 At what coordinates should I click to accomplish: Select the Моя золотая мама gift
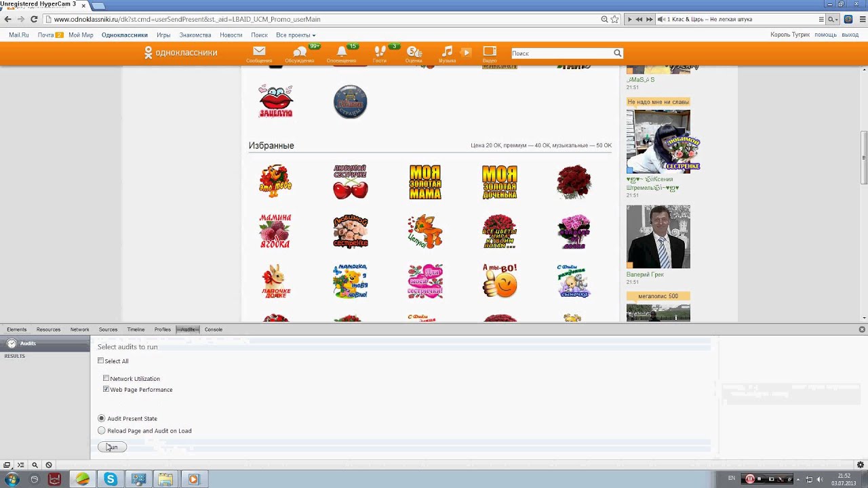click(x=425, y=182)
